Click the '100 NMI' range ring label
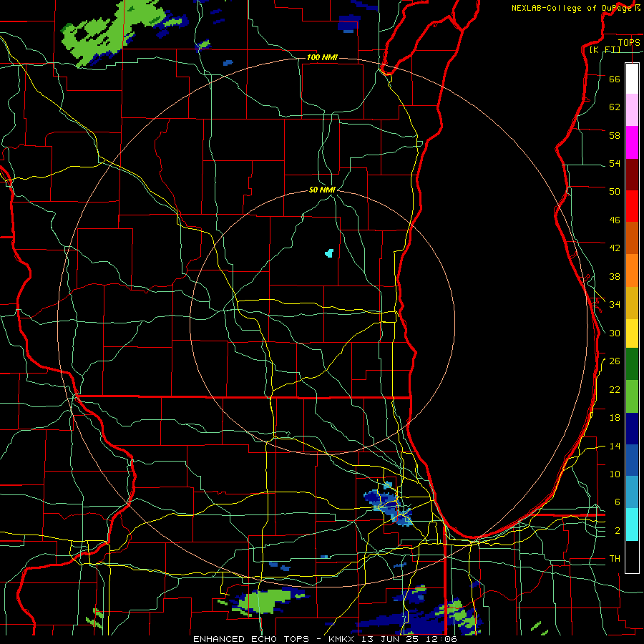The width and height of the screenshot is (644, 644). (x=322, y=57)
